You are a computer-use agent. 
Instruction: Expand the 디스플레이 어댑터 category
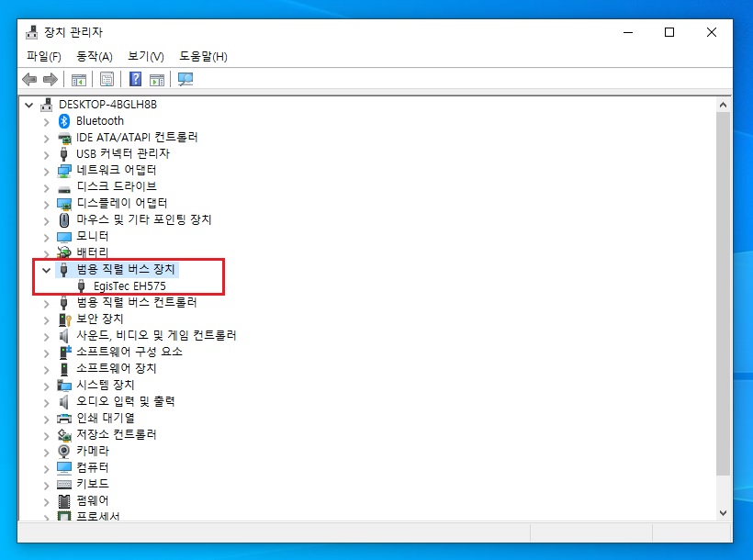click(x=46, y=205)
